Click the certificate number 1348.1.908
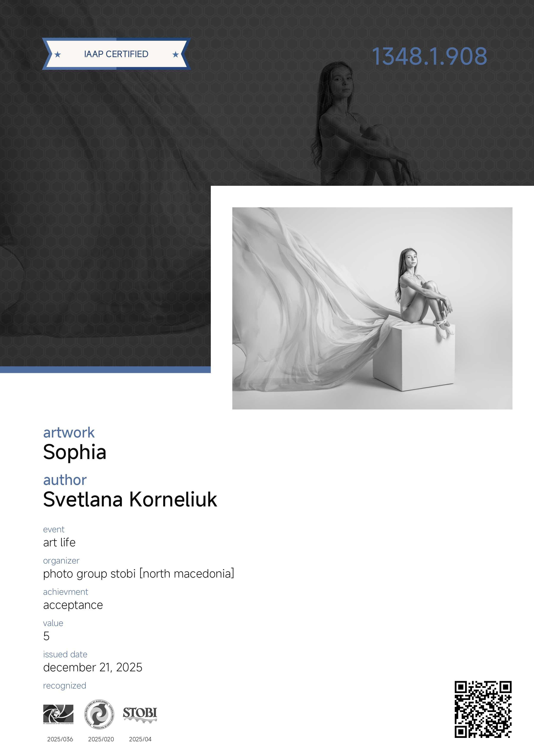 click(429, 56)
